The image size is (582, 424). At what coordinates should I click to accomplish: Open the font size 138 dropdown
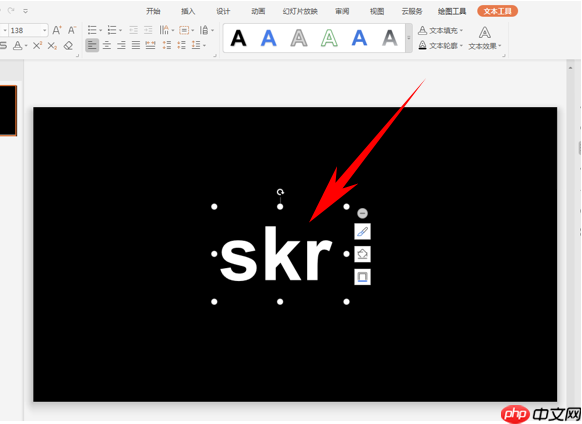45,30
